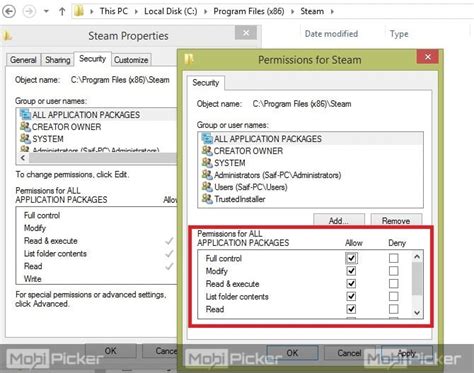The image size is (474, 373).
Task: Click the Explorer Forward arrow
Action: (x=29, y=11)
